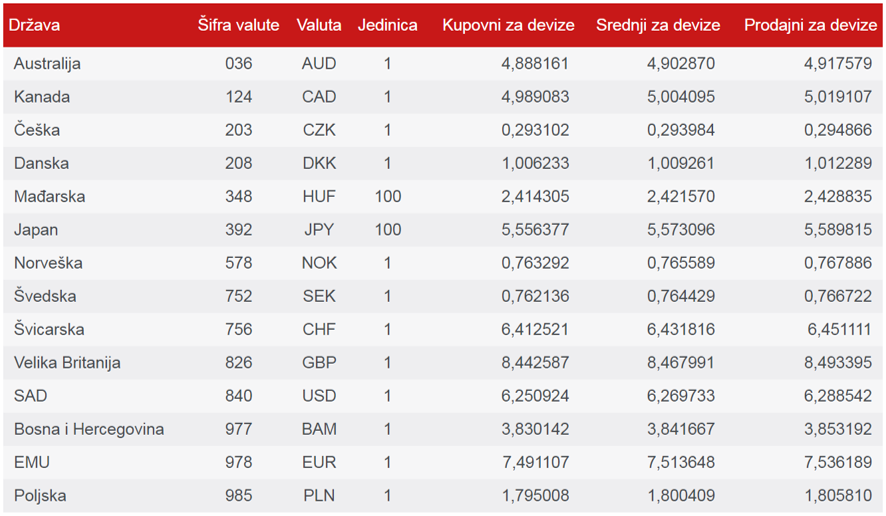886x516 pixels.
Task: Click the Država column header
Action: click(x=34, y=25)
